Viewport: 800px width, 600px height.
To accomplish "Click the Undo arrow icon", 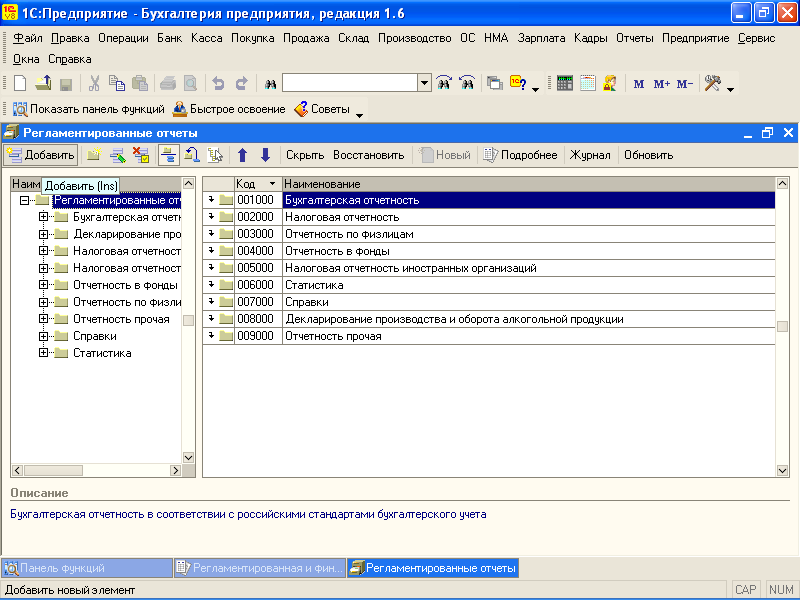I will coord(218,83).
